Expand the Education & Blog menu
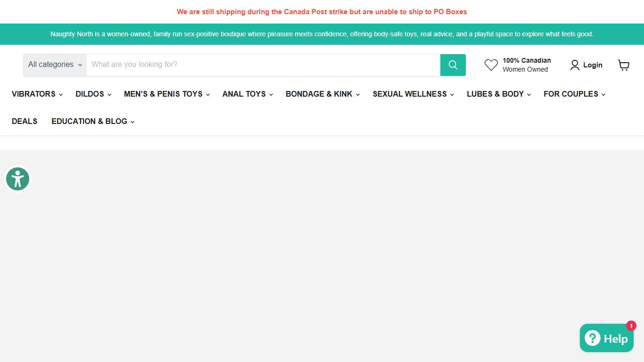The image size is (644, 362). (x=92, y=122)
